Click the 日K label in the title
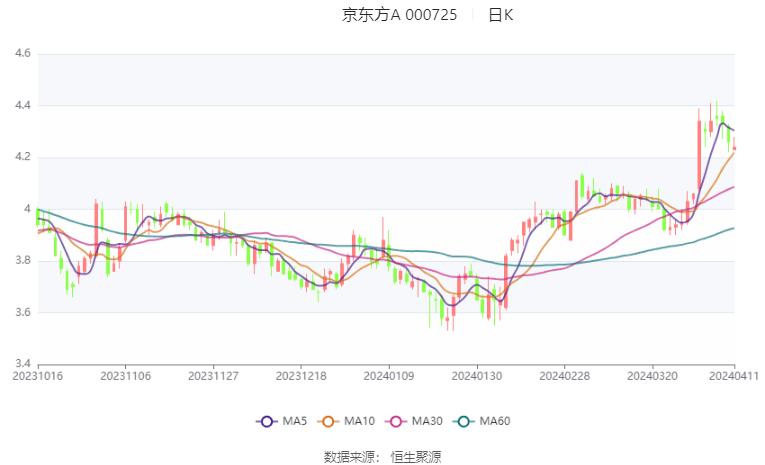The width and height of the screenshot is (765, 465). tap(501, 15)
